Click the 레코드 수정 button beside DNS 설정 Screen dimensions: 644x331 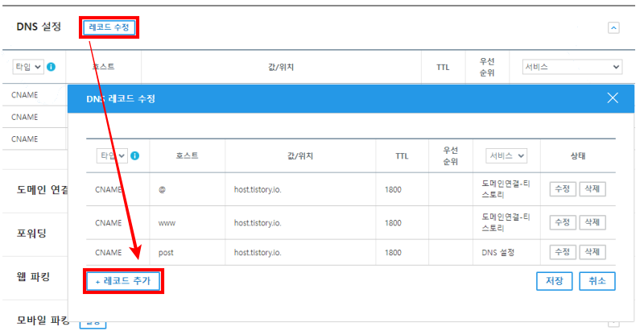tap(109, 27)
